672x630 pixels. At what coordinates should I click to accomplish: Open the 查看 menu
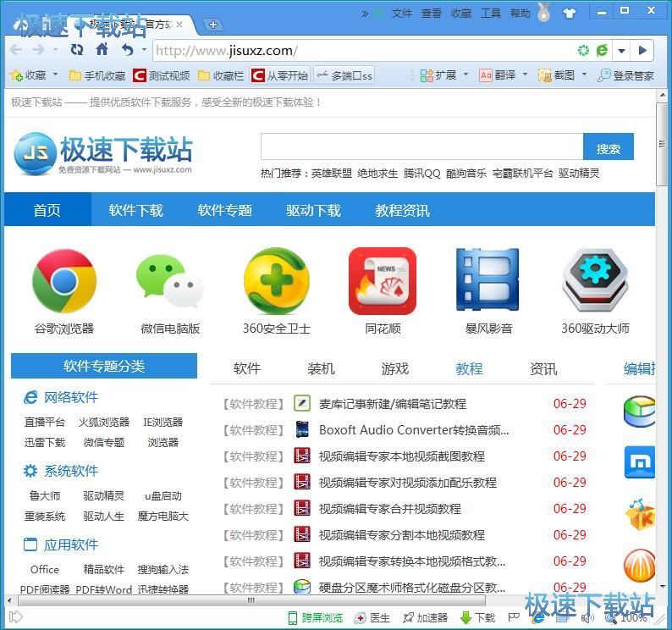click(x=432, y=14)
